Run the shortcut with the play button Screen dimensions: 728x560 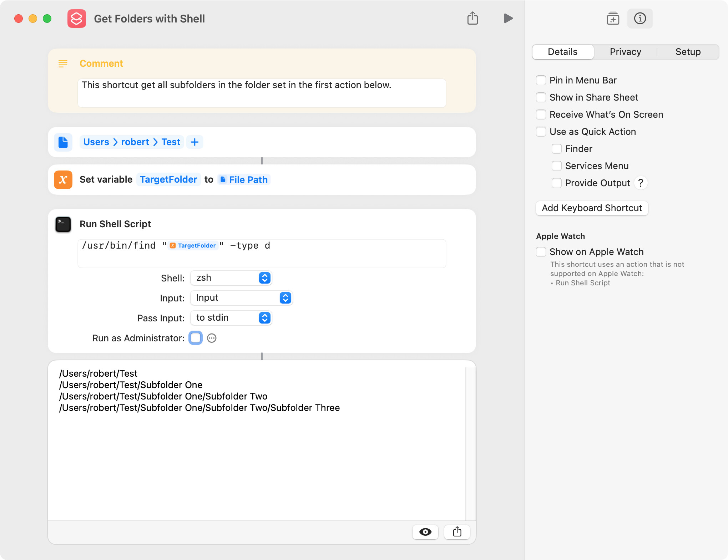[508, 18]
